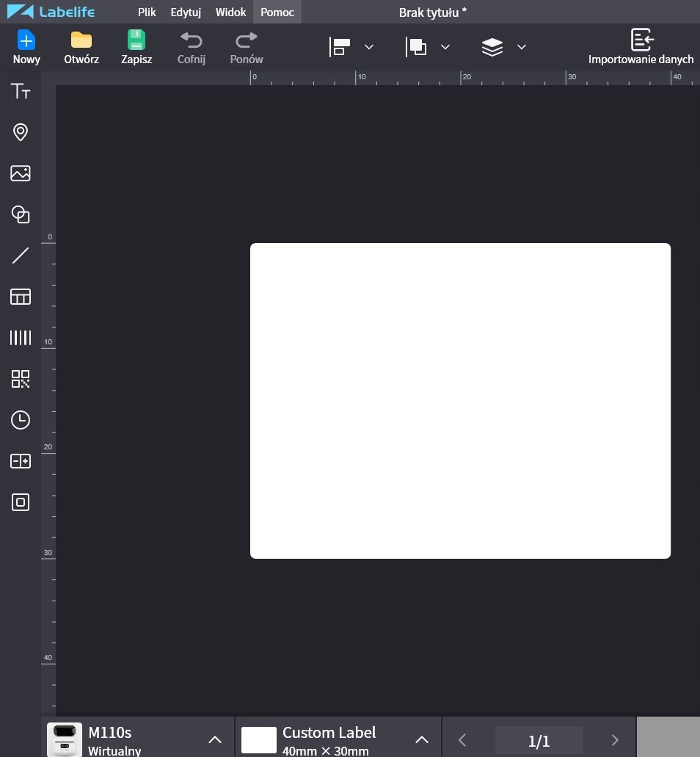
Task: Open the layer order dropdown arrow
Action: (445, 47)
